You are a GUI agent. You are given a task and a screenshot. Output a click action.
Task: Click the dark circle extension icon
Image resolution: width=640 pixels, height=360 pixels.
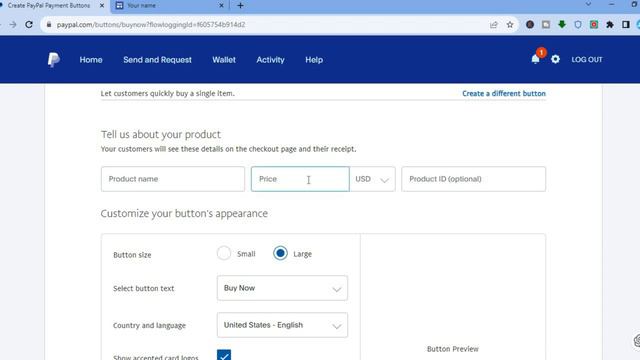tap(530, 24)
